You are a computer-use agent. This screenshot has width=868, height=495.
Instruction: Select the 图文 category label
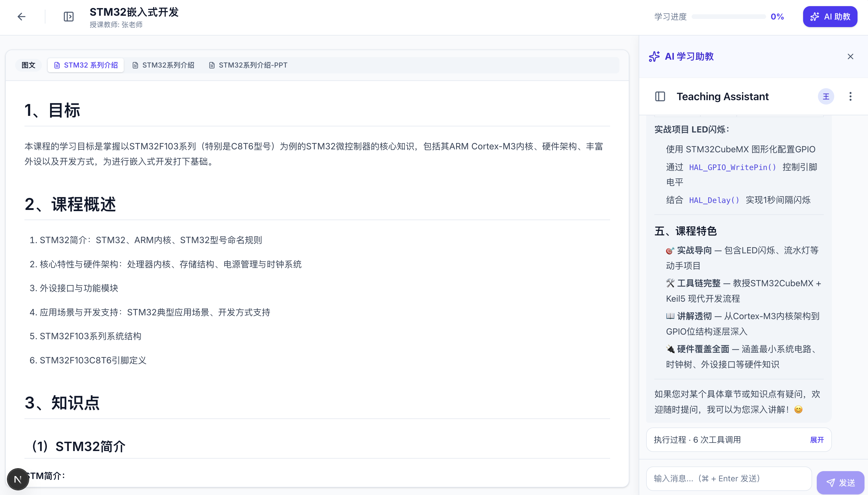[x=29, y=65]
